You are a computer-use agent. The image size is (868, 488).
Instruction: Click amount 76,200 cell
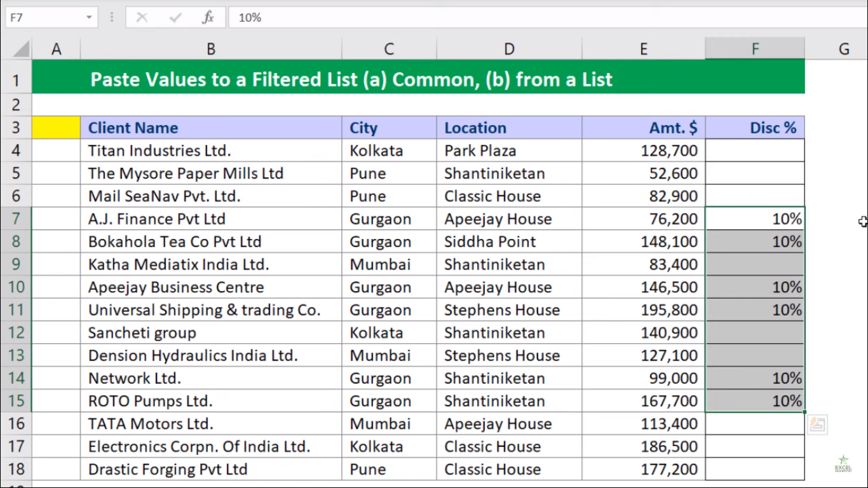pos(643,219)
